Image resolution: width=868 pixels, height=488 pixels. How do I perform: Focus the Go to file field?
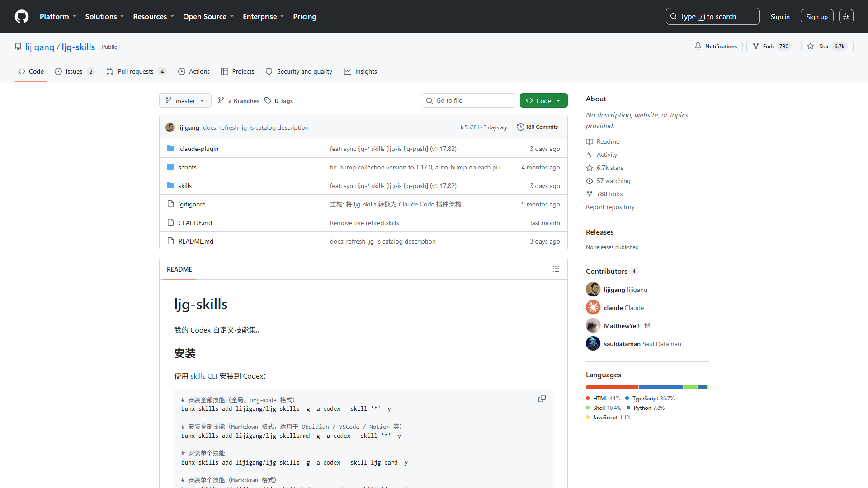tap(469, 100)
